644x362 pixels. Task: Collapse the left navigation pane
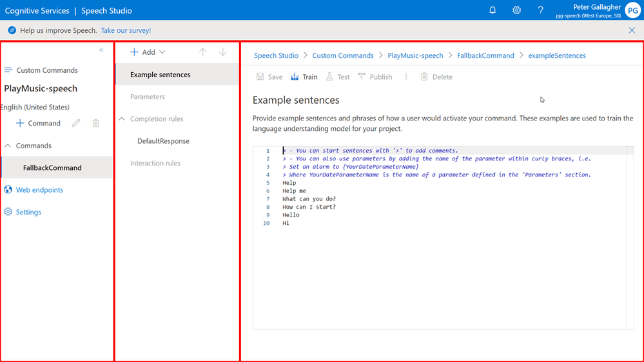click(101, 50)
